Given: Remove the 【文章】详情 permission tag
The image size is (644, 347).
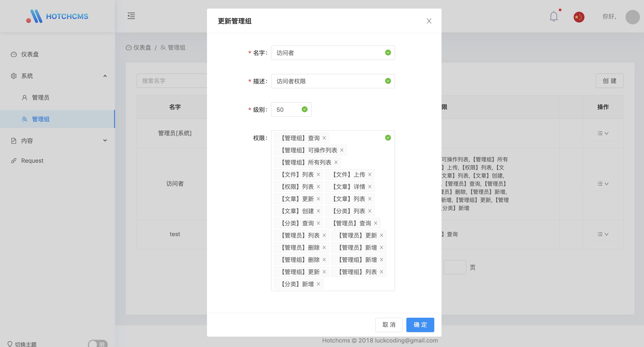Looking at the screenshot, I should [x=370, y=187].
